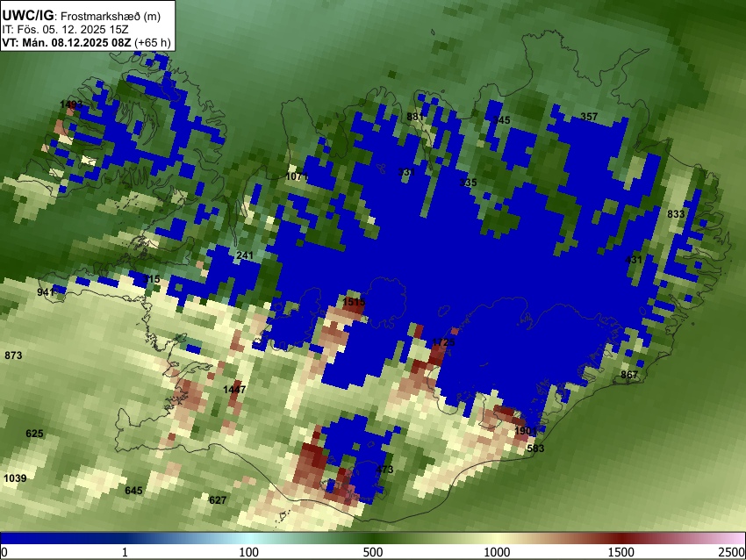Click the 1447 value label on map

point(234,390)
